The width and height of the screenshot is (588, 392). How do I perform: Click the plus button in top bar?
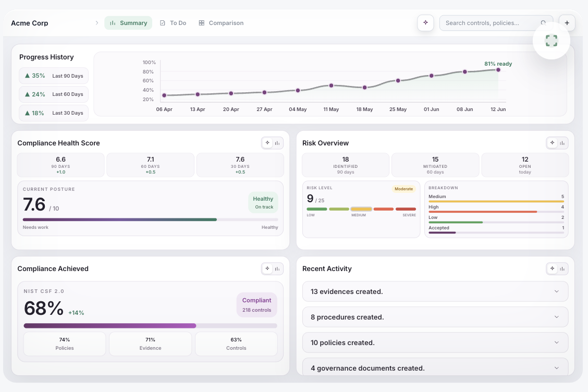[567, 23]
